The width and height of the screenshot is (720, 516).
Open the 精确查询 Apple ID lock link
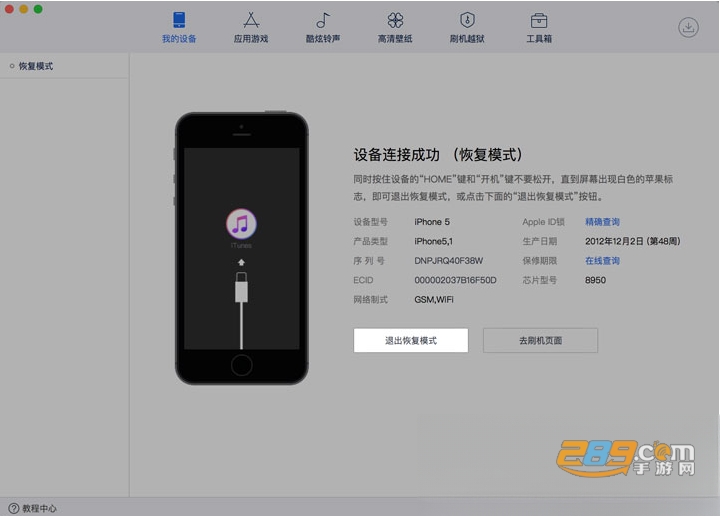click(602, 222)
